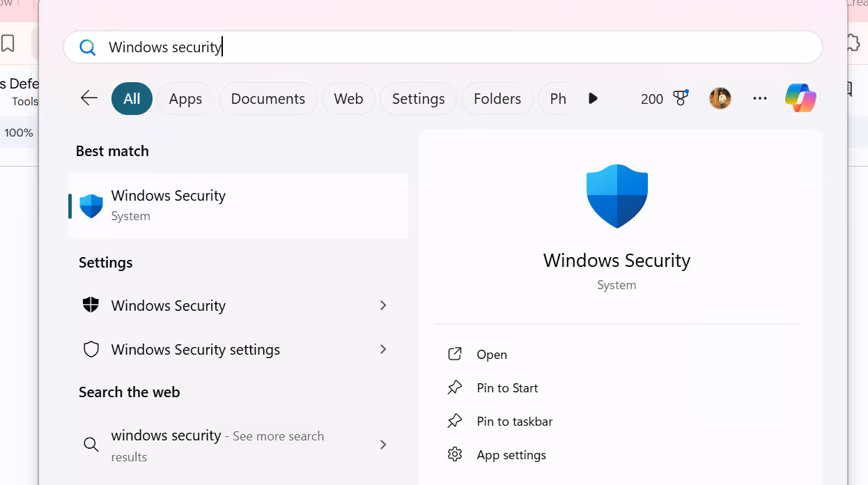Choose Pin to Start
Viewport: 868px width, 485px height.
[507, 387]
